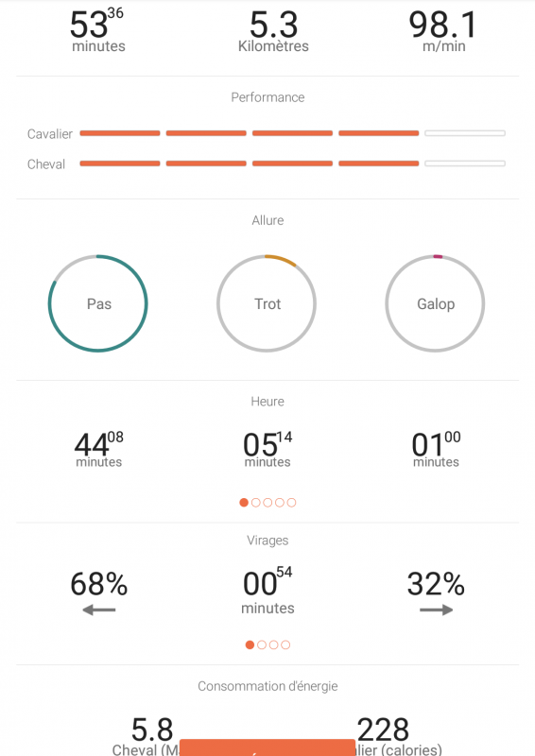The width and height of the screenshot is (535, 756).
Task: Select second page dot under Heure
Action: [255, 503]
